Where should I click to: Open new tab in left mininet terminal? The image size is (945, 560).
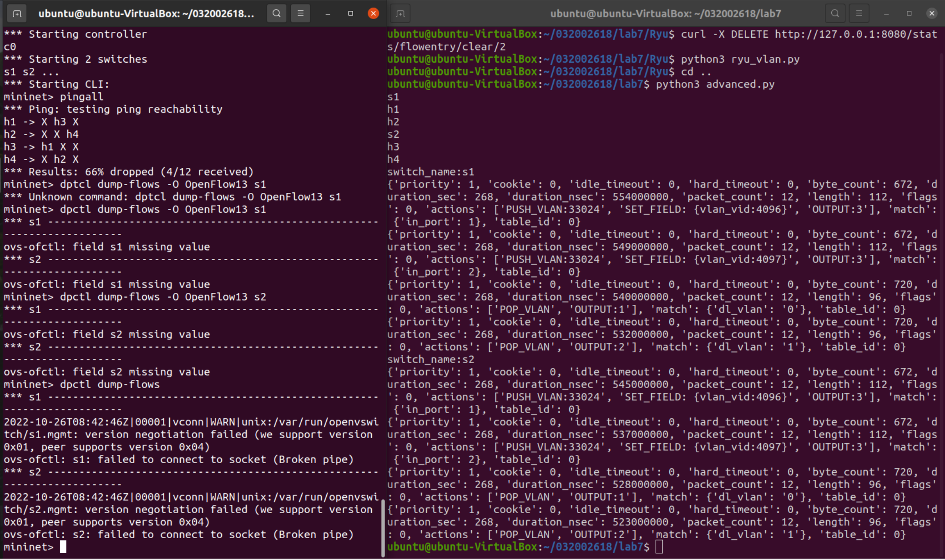click(17, 14)
